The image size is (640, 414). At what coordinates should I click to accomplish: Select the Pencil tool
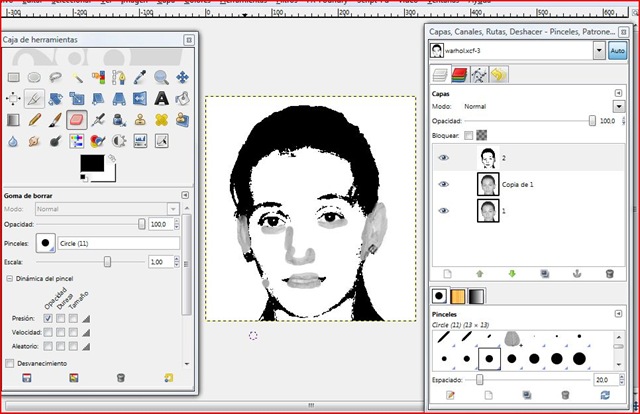(x=35, y=119)
